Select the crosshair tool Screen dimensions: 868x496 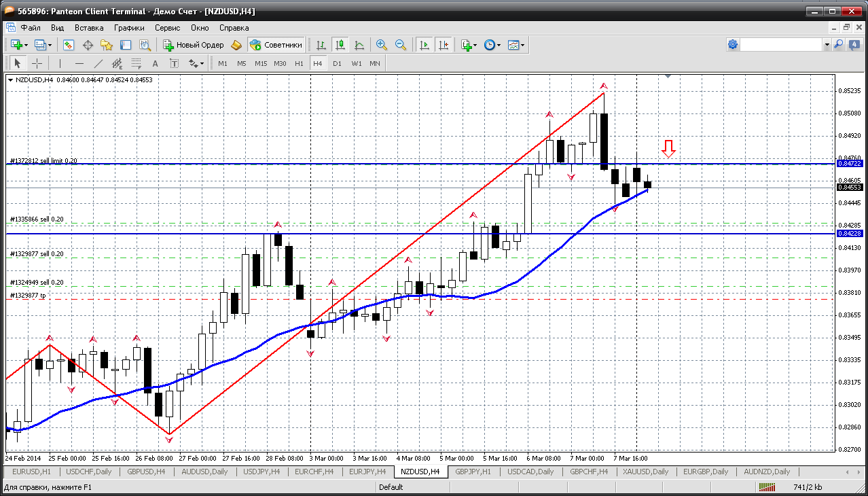pos(37,63)
